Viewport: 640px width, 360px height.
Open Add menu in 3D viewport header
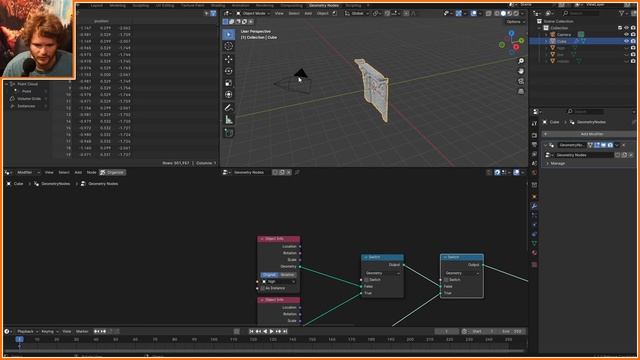[x=308, y=13]
